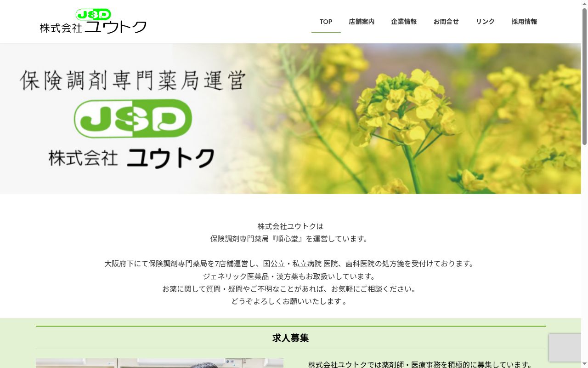Image resolution: width=588 pixels, height=368 pixels.
Task: Open the 採用情報 navigation link
Action: (x=524, y=22)
